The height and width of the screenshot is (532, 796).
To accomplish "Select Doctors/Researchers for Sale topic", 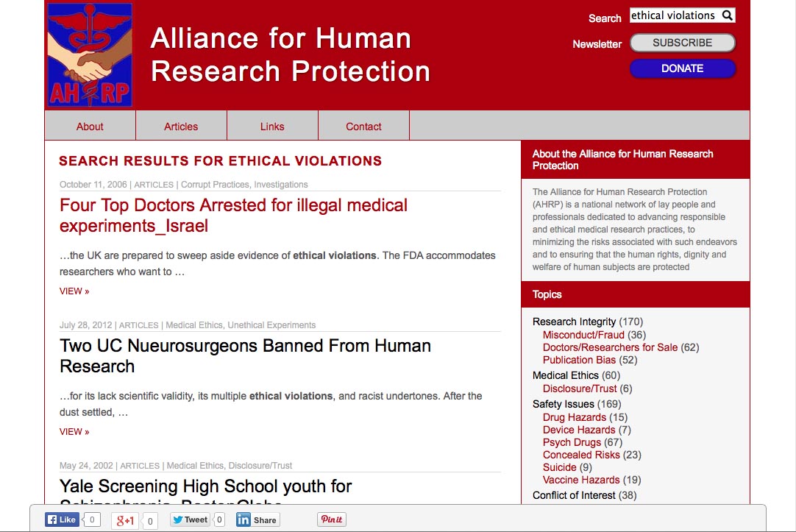I will (610, 347).
